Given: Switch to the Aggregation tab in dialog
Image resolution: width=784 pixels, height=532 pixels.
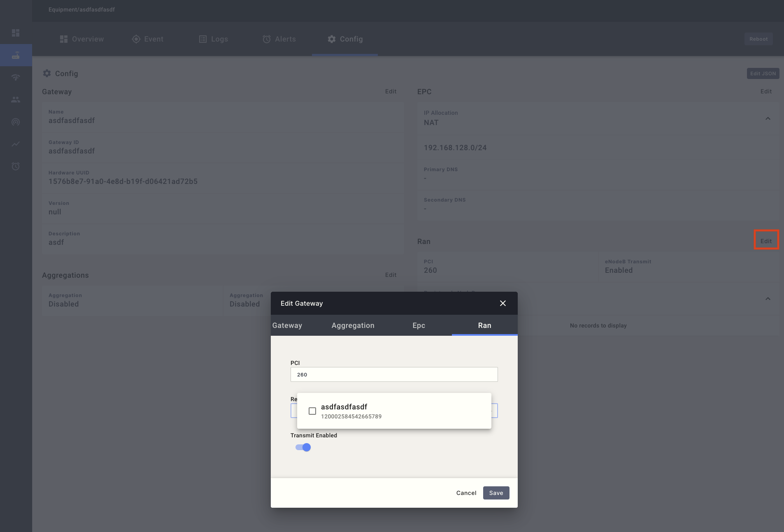Looking at the screenshot, I should [353, 325].
